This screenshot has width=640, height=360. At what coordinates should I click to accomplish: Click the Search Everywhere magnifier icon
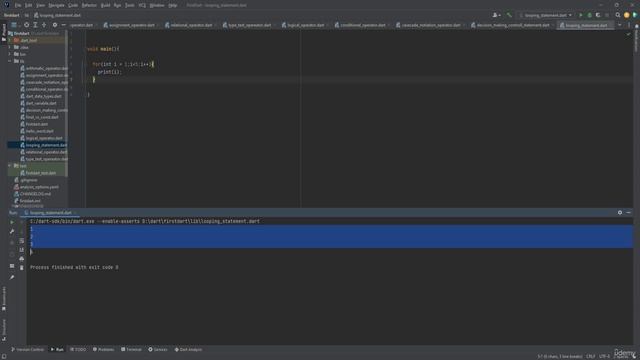618,15
